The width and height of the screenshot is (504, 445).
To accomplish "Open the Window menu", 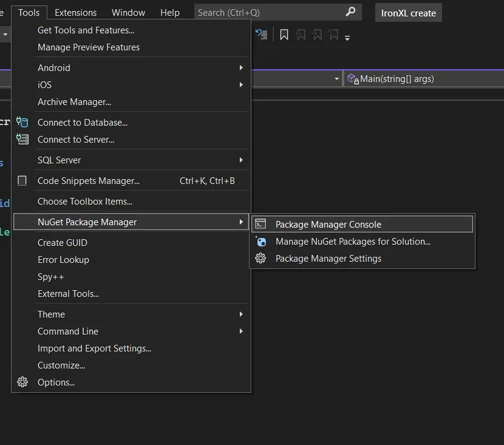I will [x=128, y=12].
